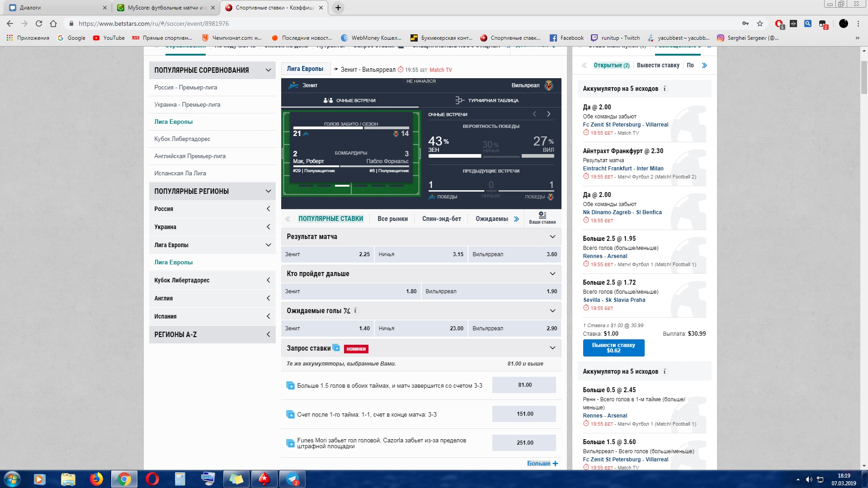This screenshot has height=488, width=868.
Task: Click info icon next to Ожидаемые голы
Action: pyautogui.click(x=355, y=310)
